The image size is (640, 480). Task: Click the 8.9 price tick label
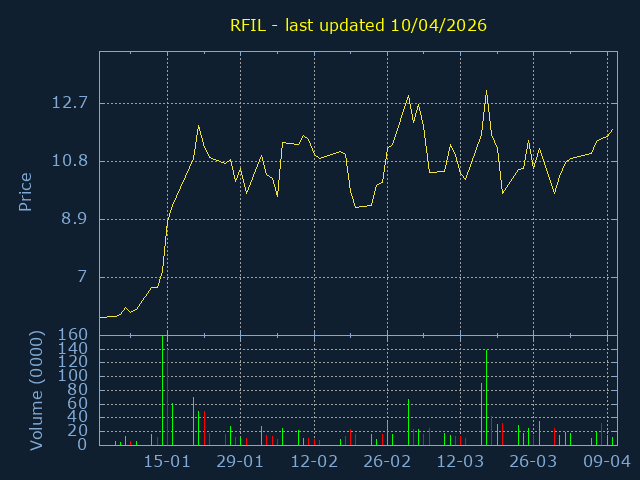click(75, 218)
